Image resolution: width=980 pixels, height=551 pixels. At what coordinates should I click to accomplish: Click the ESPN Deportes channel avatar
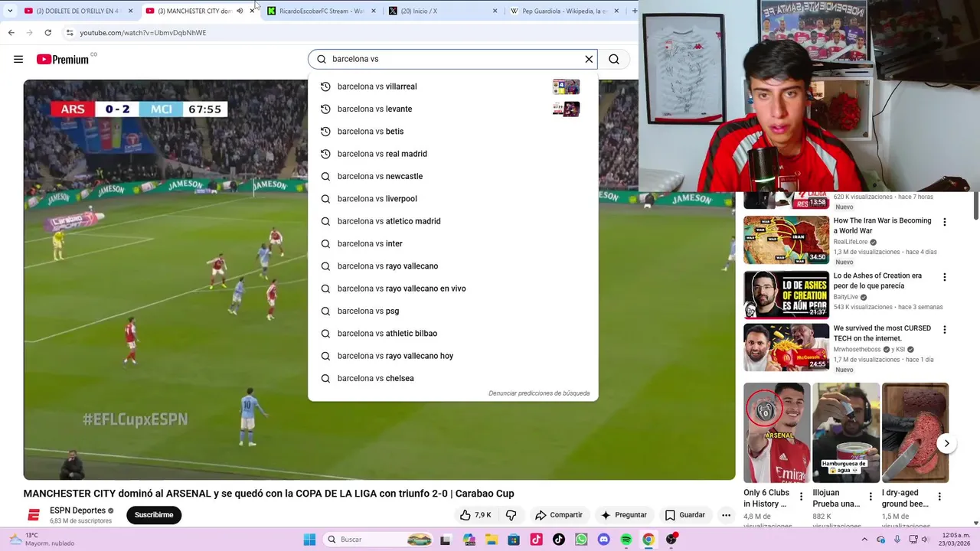[34, 515]
